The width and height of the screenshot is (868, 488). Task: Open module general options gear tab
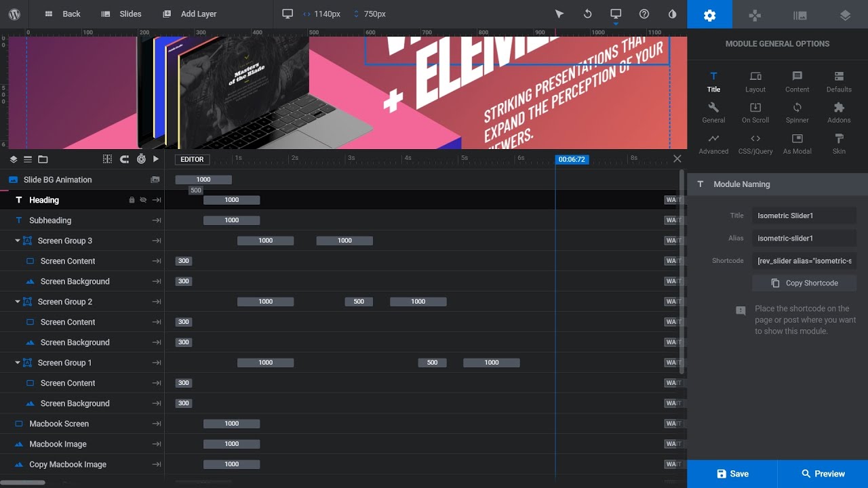[x=709, y=14]
